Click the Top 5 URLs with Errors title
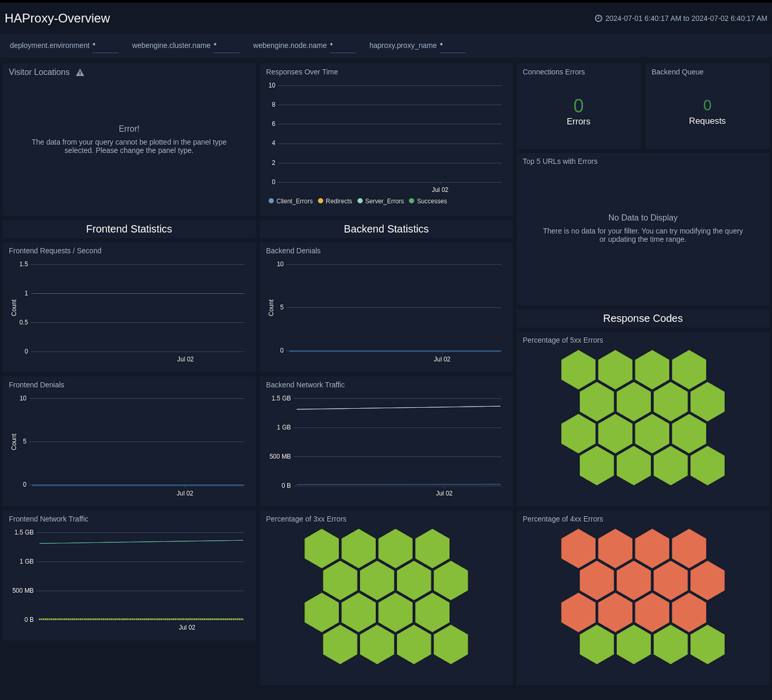Image resolution: width=772 pixels, height=700 pixels. 560,161
